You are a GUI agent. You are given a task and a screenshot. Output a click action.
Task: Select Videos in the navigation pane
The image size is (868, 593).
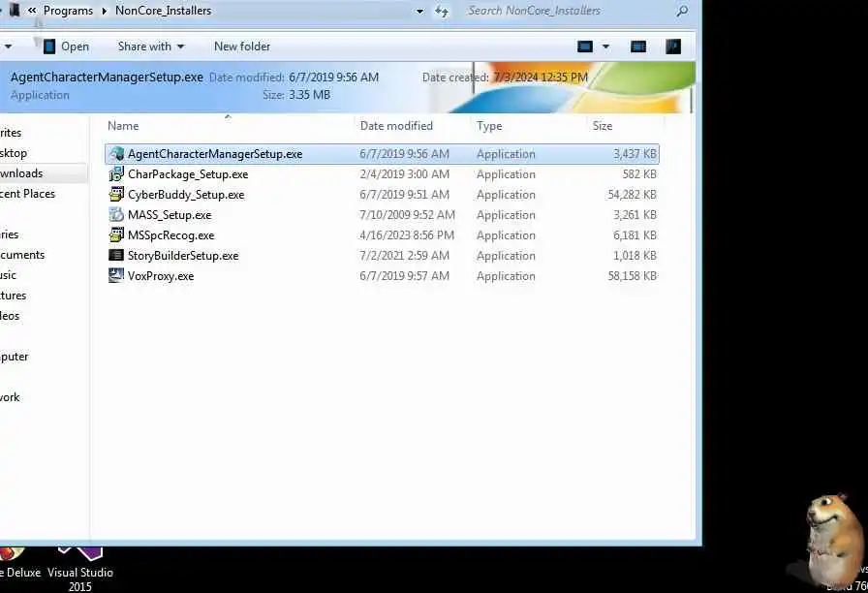[x=10, y=316]
